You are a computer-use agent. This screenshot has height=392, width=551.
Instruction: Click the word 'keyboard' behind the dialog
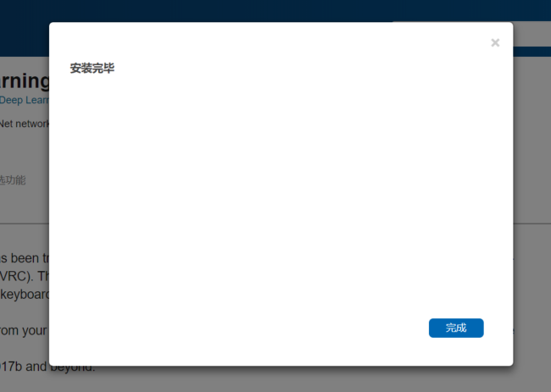pyautogui.click(x=25, y=295)
